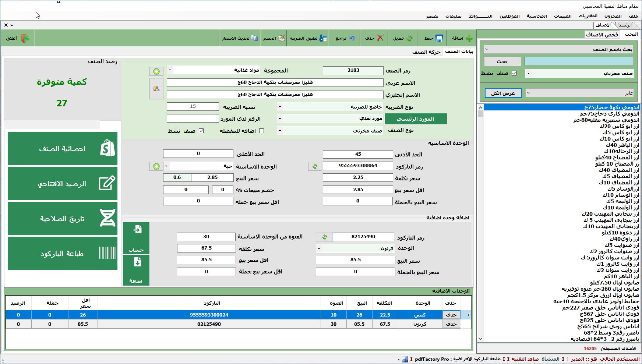Click the Delete (حذف) red X icon
The width and height of the screenshot is (642, 364).
tap(380, 38)
